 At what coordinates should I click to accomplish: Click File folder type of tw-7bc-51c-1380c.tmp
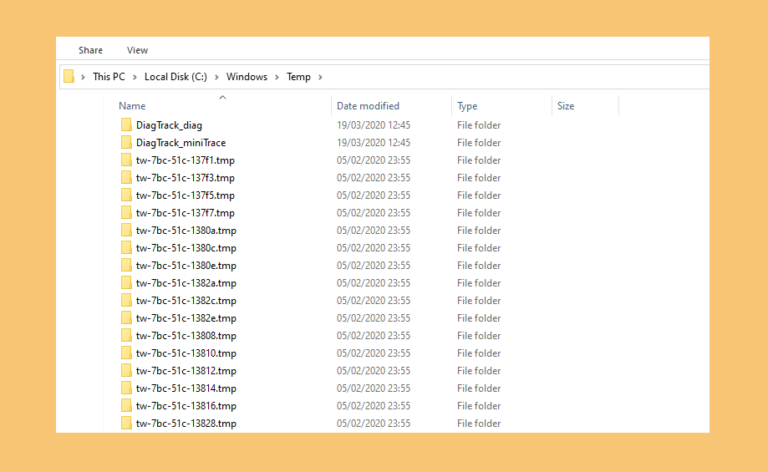click(479, 248)
